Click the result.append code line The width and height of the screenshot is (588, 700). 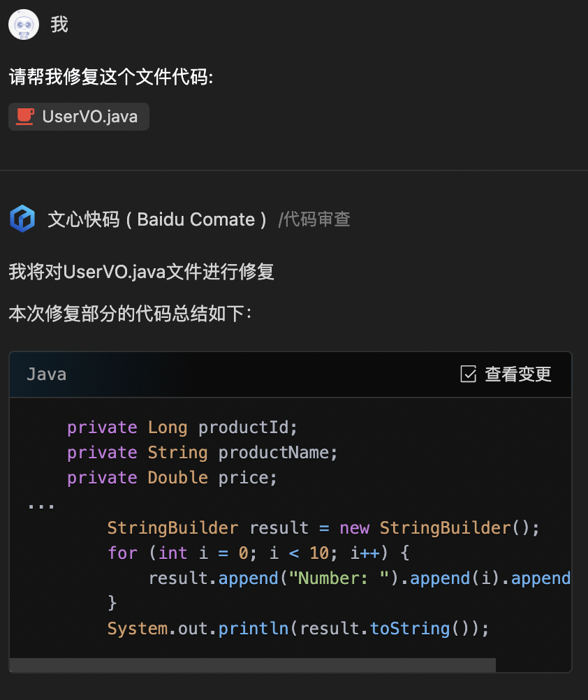pyautogui.click(x=360, y=578)
